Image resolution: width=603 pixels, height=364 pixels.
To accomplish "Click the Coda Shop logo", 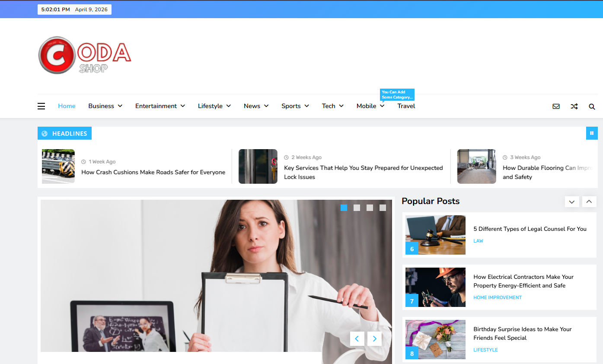I will [85, 55].
